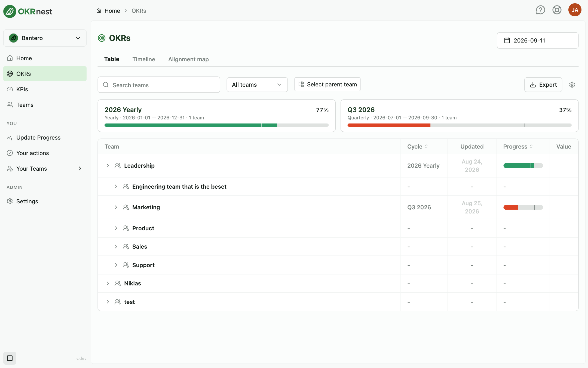Click the Export button
The image size is (588, 368).
click(x=543, y=85)
